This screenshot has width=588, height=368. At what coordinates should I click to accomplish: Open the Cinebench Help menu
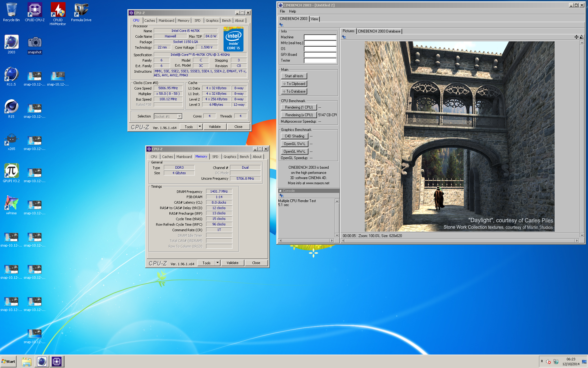(292, 11)
